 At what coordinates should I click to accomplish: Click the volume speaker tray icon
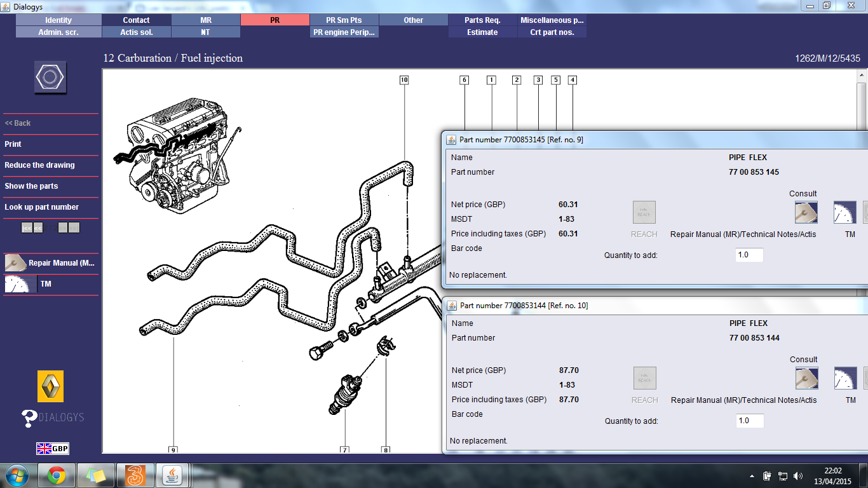(798, 475)
